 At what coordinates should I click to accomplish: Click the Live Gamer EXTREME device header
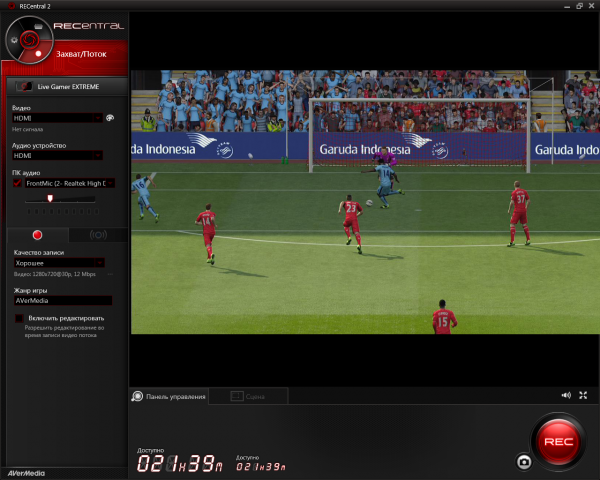point(67,87)
